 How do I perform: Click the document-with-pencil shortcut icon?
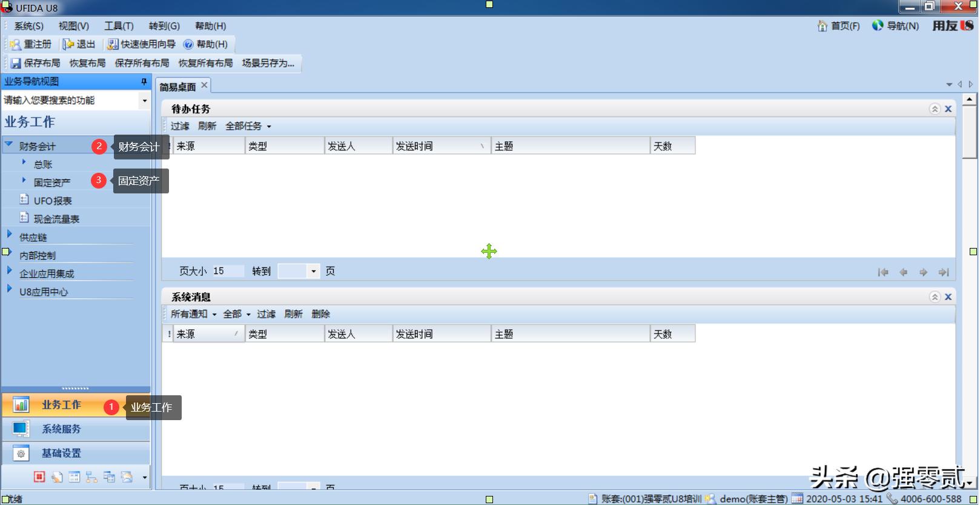tap(57, 477)
